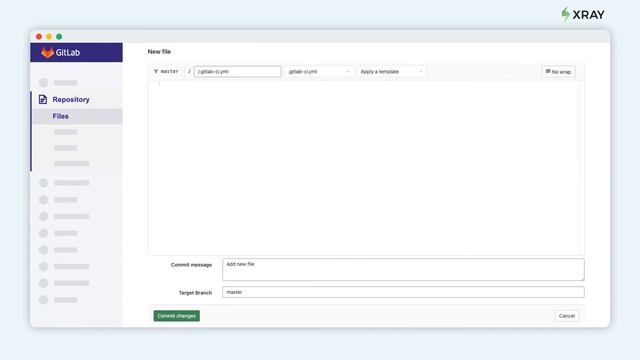
Task: Click the Cancel button
Action: 567,316
